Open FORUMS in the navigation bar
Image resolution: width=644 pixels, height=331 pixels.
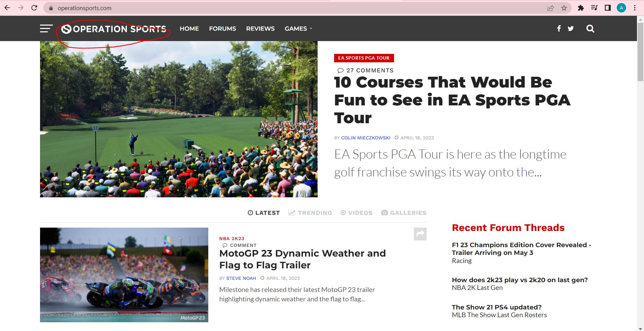click(222, 29)
